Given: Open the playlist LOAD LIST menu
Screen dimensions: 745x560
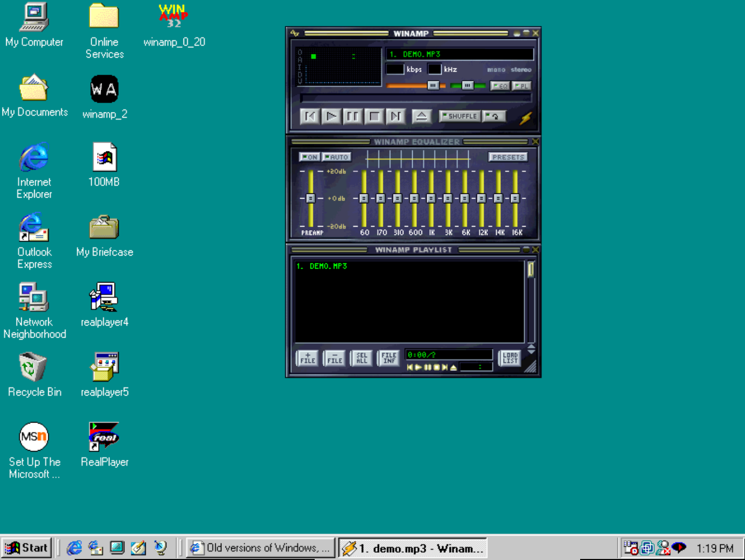Looking at the screenshot, I should (x=510, y=358).
